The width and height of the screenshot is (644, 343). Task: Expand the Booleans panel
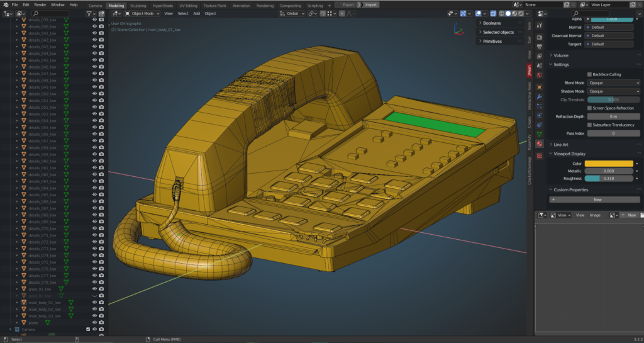tap(492, 23)
